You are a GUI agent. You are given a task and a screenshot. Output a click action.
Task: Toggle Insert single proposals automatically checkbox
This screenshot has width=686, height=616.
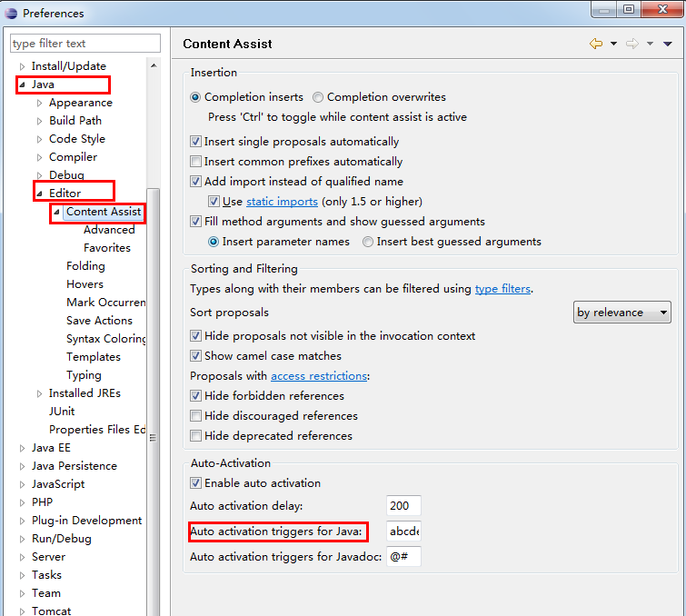(x=195, y=142)
